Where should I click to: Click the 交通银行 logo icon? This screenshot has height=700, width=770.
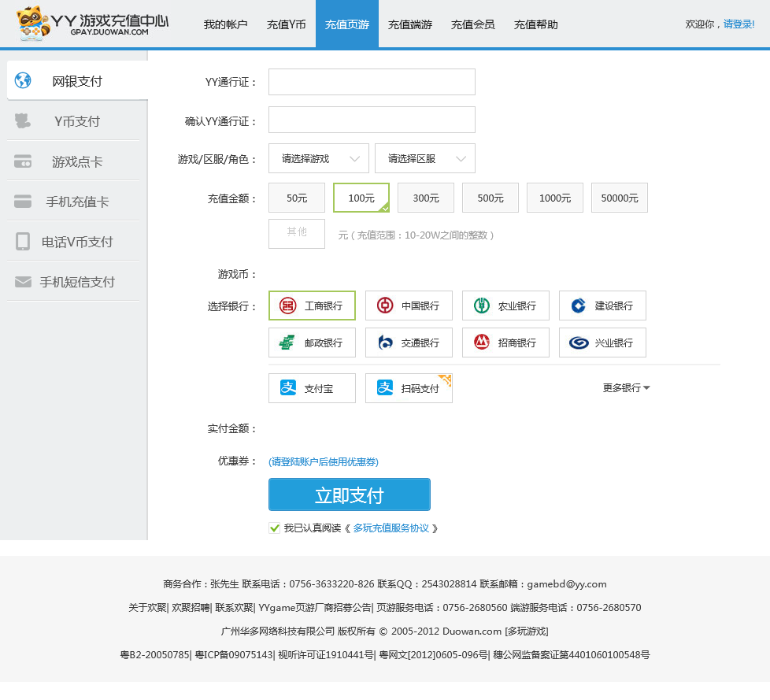coord(385,343)
